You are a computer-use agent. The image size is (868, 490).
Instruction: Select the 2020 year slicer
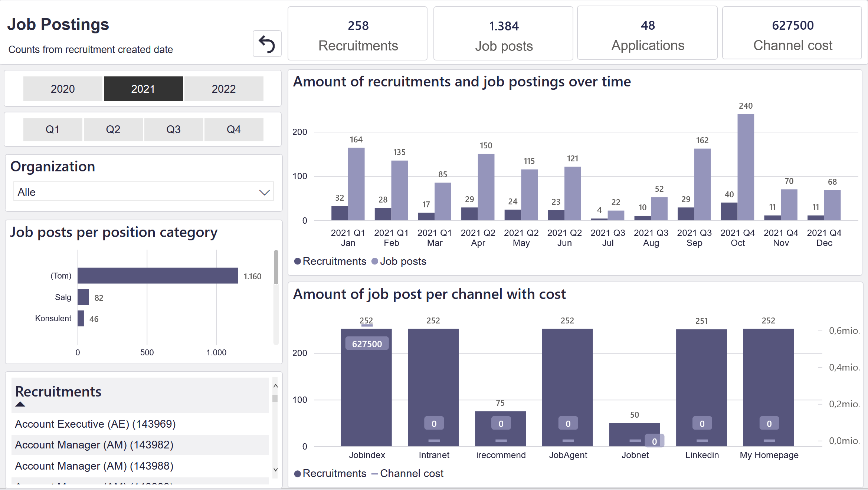click(x=63, y=89)
